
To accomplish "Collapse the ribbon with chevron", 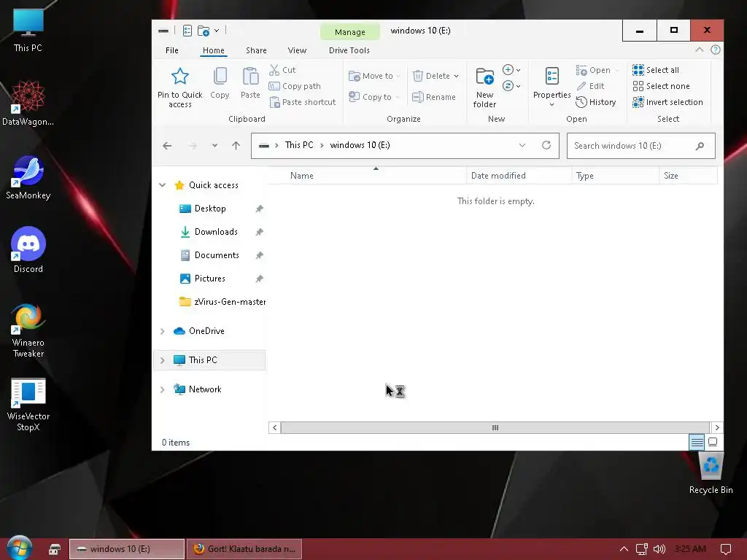I will pyautogui.click(x=699, y=50).
